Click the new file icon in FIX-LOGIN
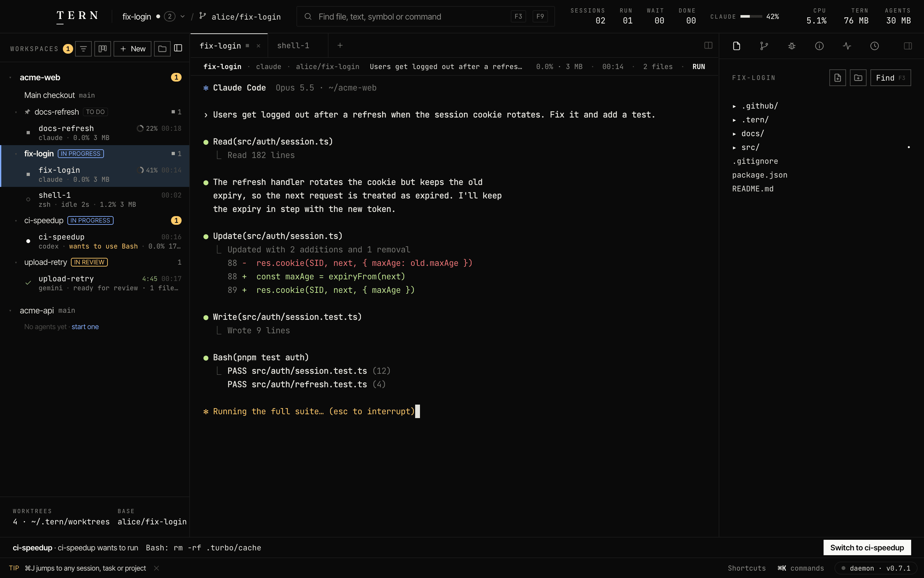924x578 pixels. coord(838,78)
